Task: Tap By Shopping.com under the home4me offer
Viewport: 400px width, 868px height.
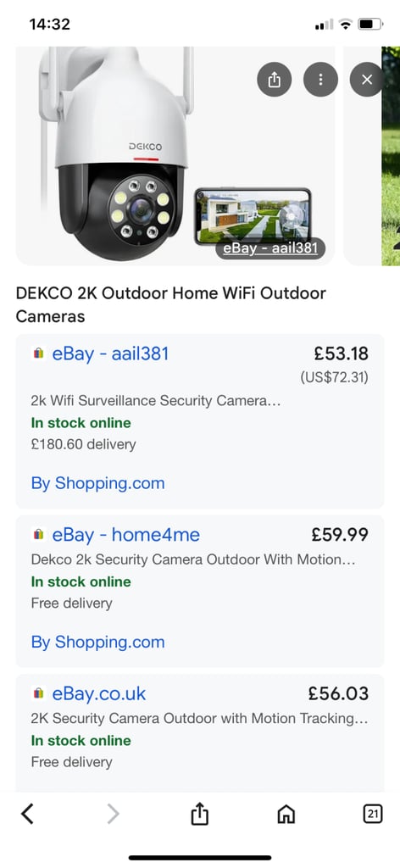Action: (98, 643)
